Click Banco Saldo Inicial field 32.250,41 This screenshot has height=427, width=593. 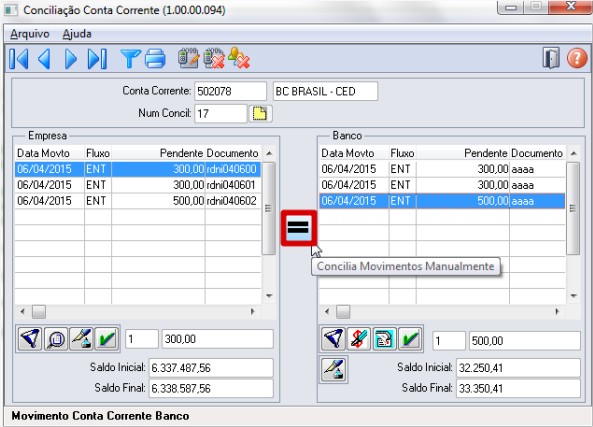[x=518, y=368]
